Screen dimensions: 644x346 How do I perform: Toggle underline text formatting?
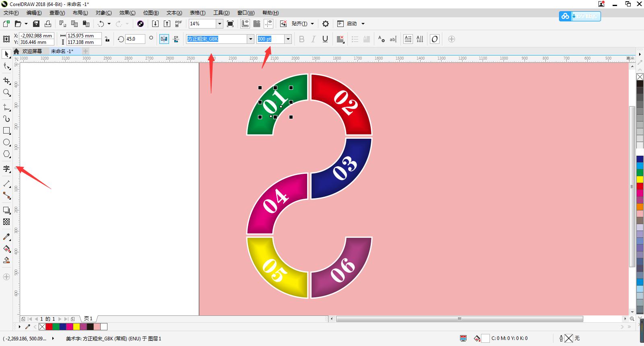[x=325, y=39]
